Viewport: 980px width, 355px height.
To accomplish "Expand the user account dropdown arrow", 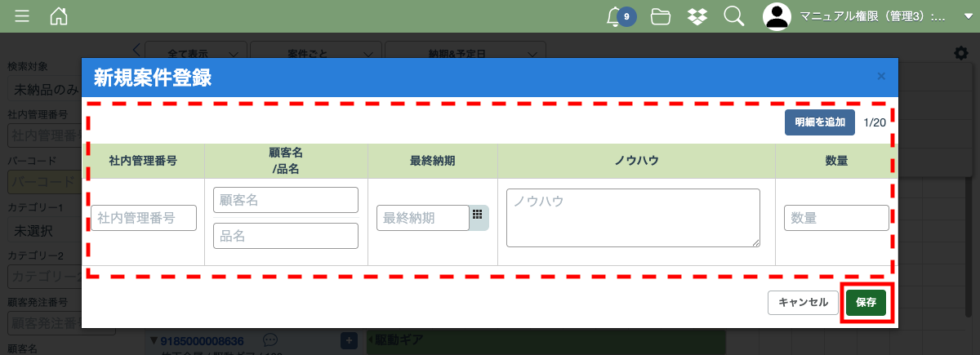I will pyautogui.click(x=968, y=16).
